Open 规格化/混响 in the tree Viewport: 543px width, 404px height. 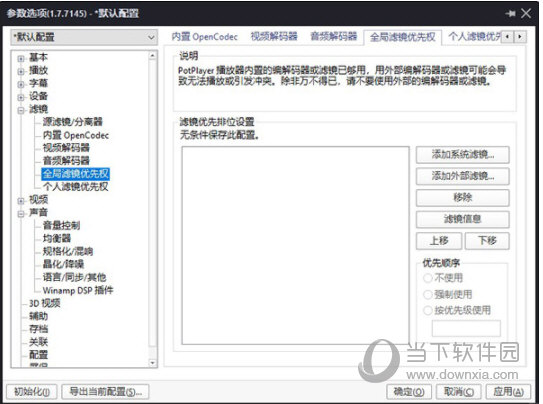pyautogui.click(x=68, y=251)
